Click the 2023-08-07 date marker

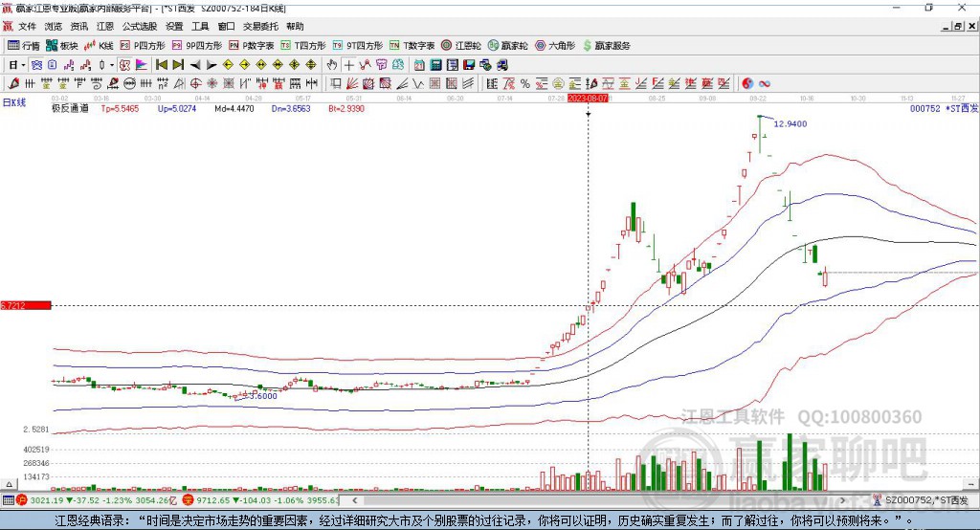point(588,99)
